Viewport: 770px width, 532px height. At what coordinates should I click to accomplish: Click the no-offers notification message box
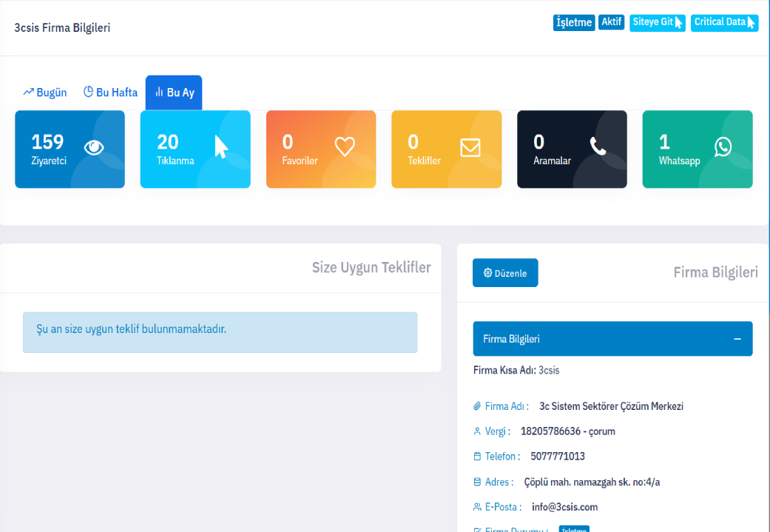(220, 331)
